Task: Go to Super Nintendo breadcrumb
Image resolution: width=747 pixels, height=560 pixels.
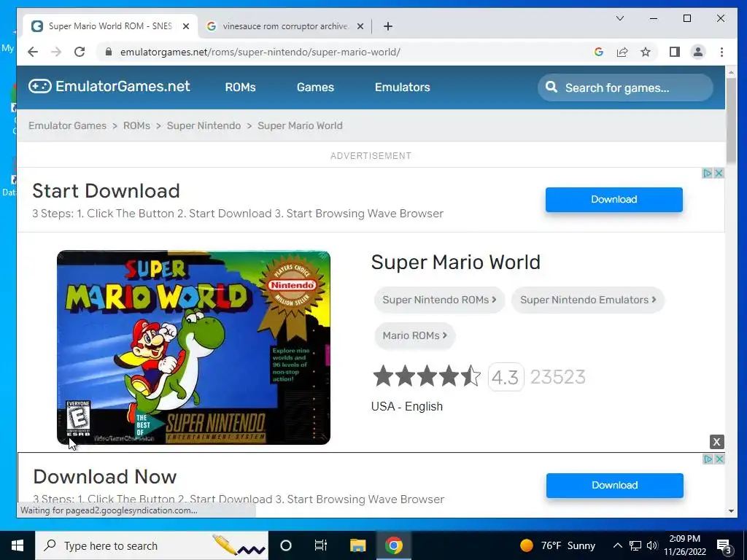Action: click(204, 125)
